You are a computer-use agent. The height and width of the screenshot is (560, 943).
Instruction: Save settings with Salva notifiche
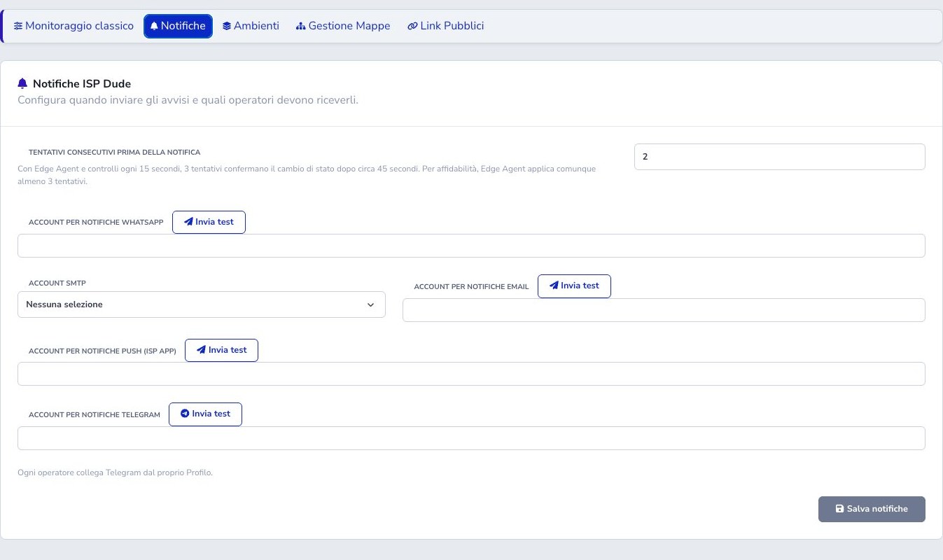pos(872,509)
